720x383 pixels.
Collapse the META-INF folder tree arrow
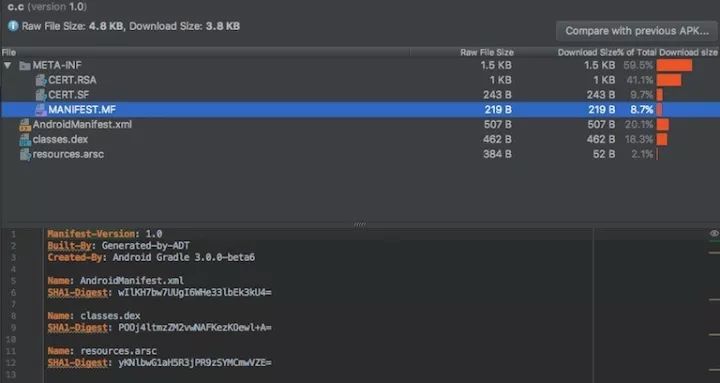(7, 65)
